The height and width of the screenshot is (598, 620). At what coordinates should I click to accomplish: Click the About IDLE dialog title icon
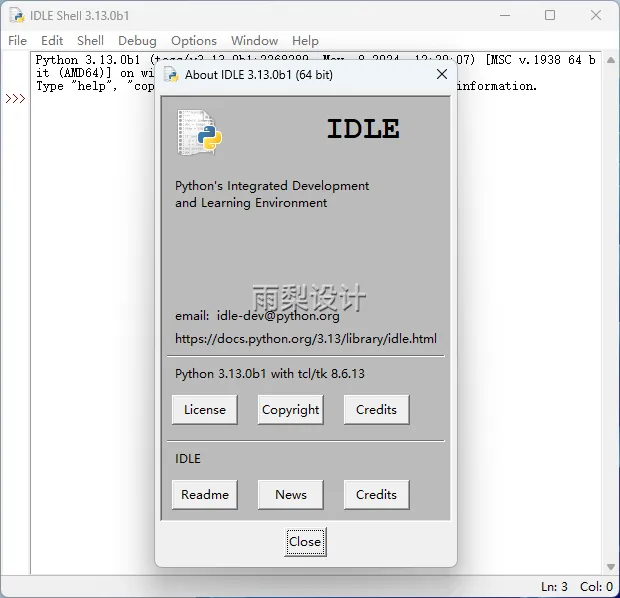171,74
